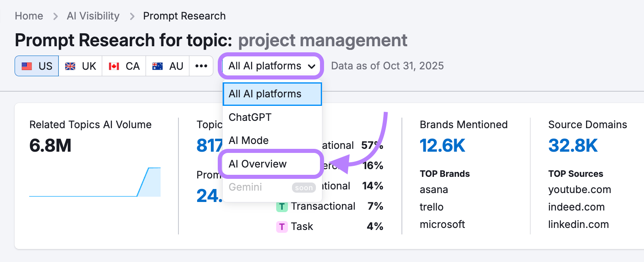This screenshot has width=644, height=262.
Task: Open more countries ellipsis button
Action: 201,66
